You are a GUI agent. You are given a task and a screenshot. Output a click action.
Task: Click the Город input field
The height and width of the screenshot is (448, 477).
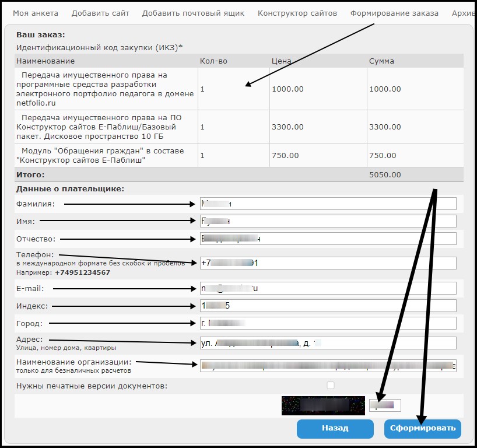(x=328, y=323)
